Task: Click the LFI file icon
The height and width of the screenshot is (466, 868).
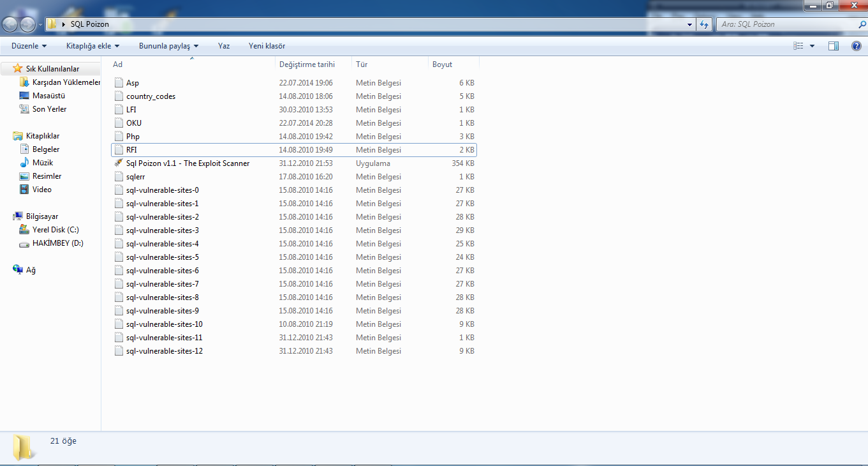Action: point(119,110)
